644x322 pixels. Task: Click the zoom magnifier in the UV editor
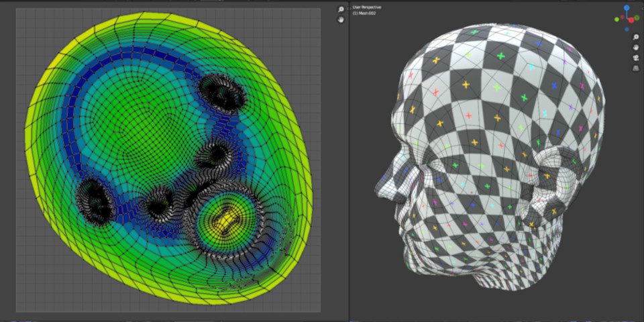point(341,9)
